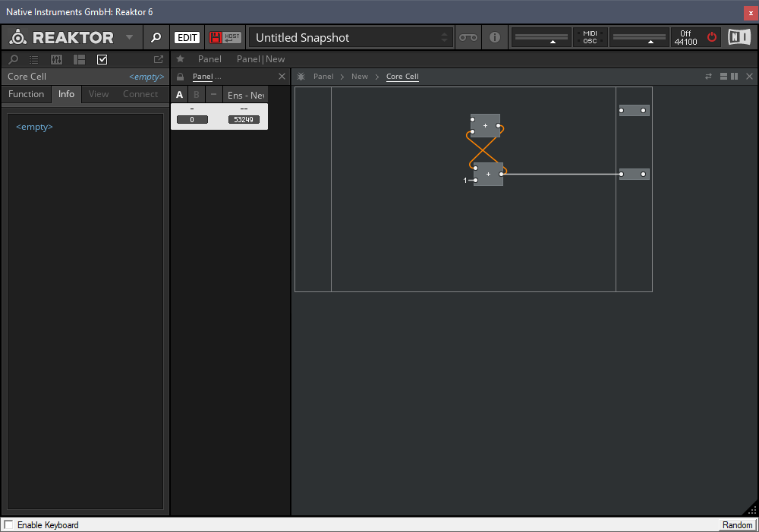
Task: Click the constant 1 input port
Action: coord(475,180)
